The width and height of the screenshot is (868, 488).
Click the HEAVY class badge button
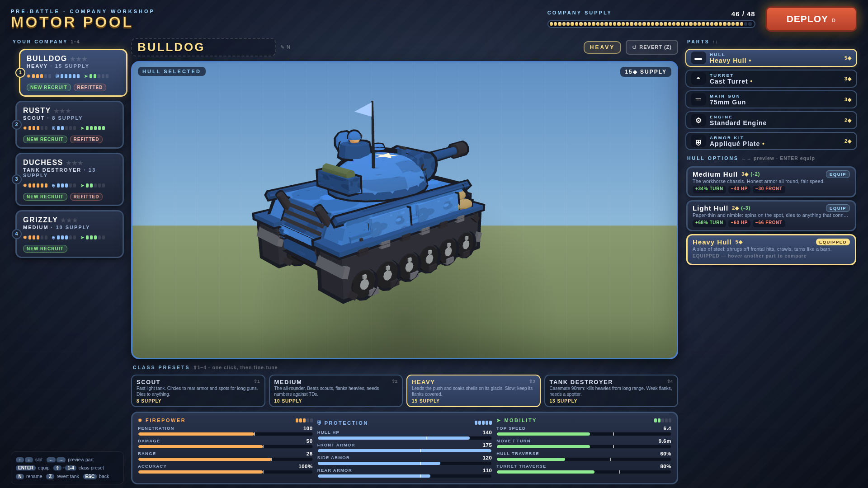tap(602, 47)
